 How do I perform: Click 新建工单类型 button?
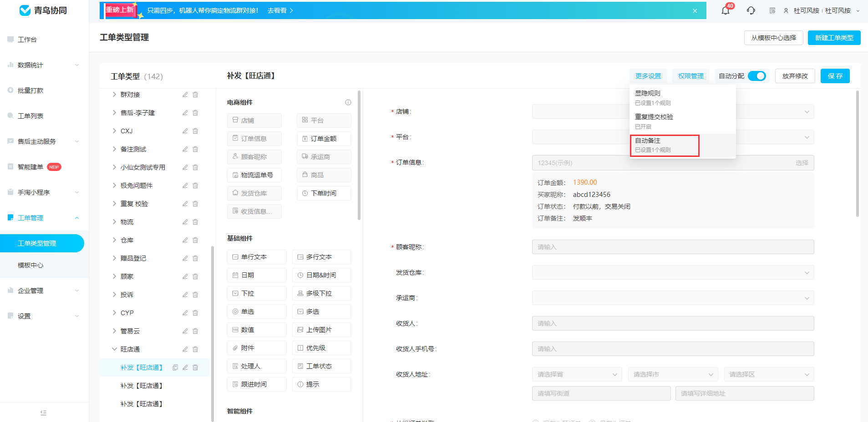[834, 38]
